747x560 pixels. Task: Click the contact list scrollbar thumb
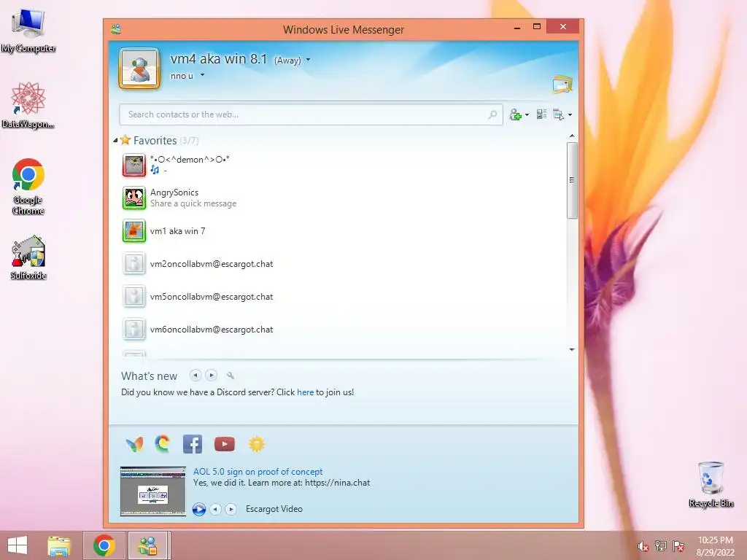(x=572, y=180)
